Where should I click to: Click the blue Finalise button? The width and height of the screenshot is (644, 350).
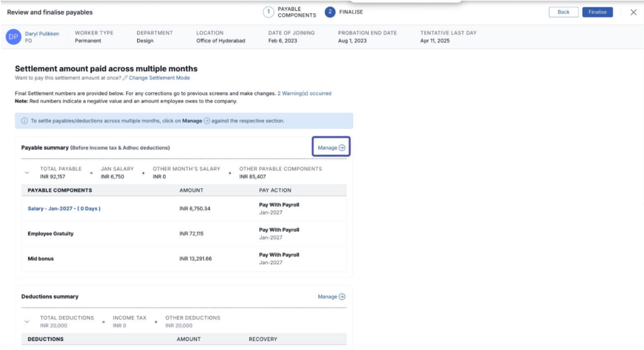point(597,12)
